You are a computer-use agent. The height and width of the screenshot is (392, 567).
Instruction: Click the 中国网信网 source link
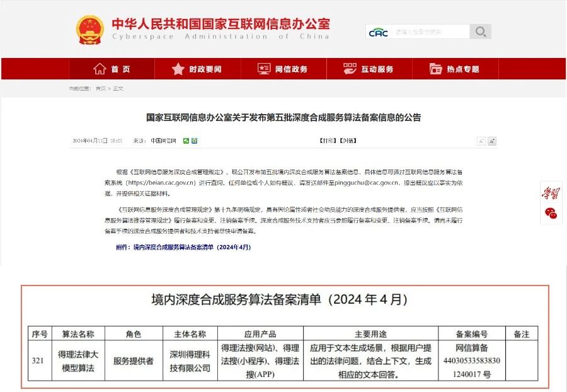[163, 141]
